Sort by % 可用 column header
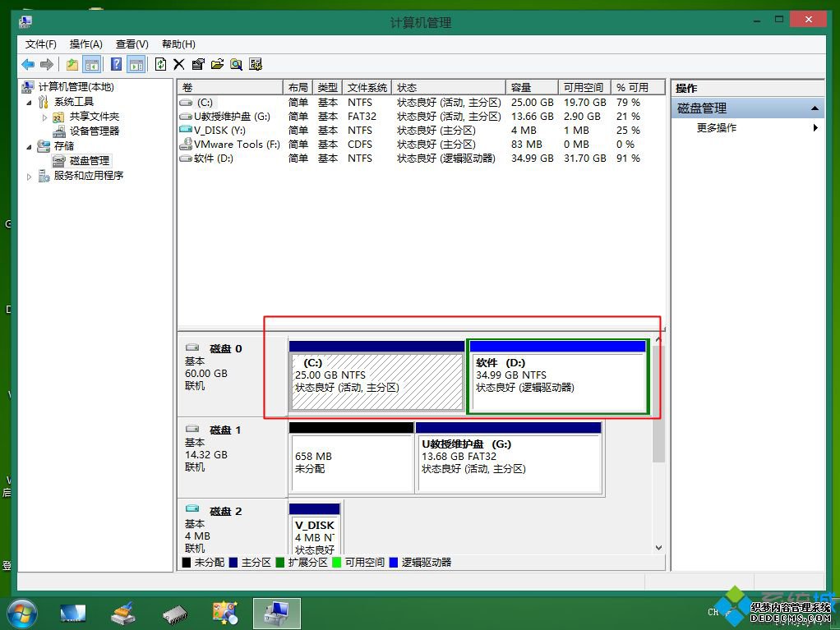840x630 pixels. (x=638, y=87)
